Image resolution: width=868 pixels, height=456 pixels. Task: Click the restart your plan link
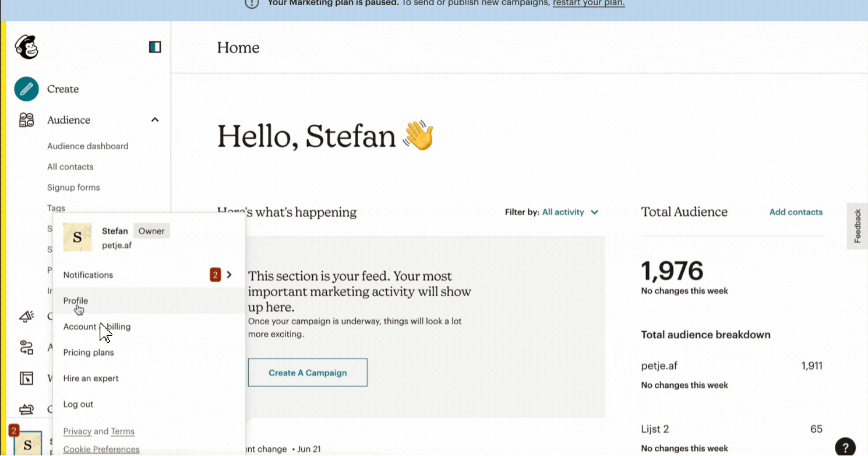coord(588,3)
